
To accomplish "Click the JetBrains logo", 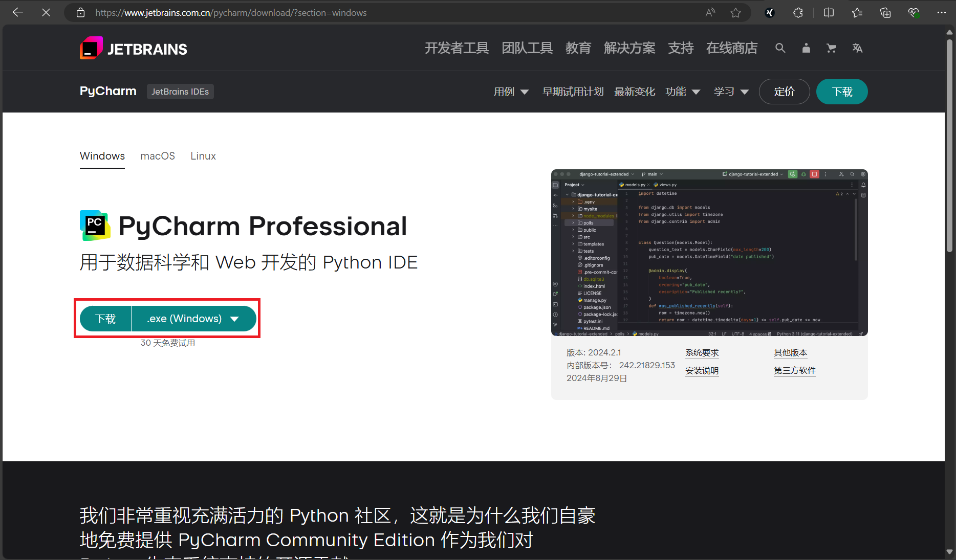I will 134,49.
